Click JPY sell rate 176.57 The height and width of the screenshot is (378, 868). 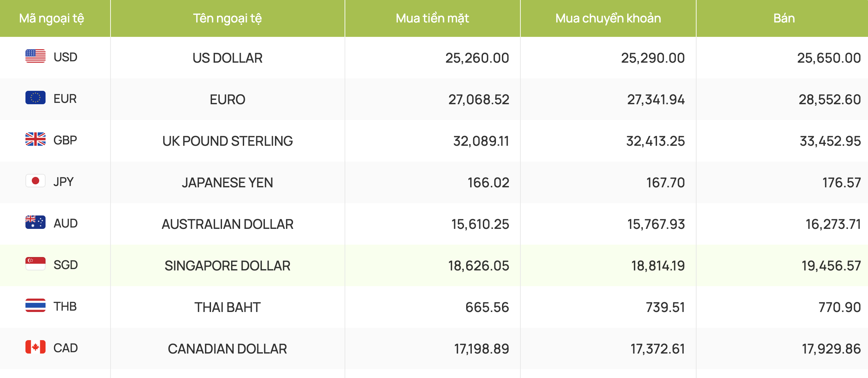842,182
